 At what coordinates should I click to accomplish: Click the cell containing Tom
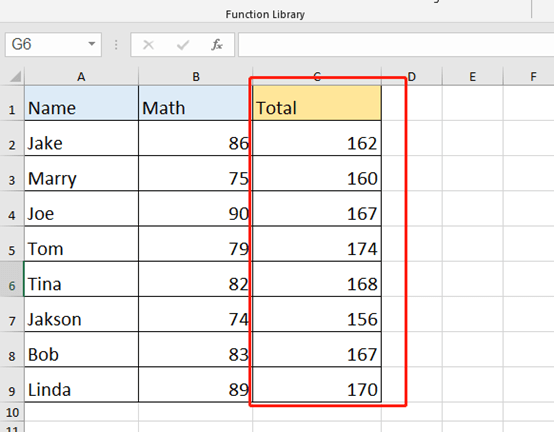click(81, 244)
